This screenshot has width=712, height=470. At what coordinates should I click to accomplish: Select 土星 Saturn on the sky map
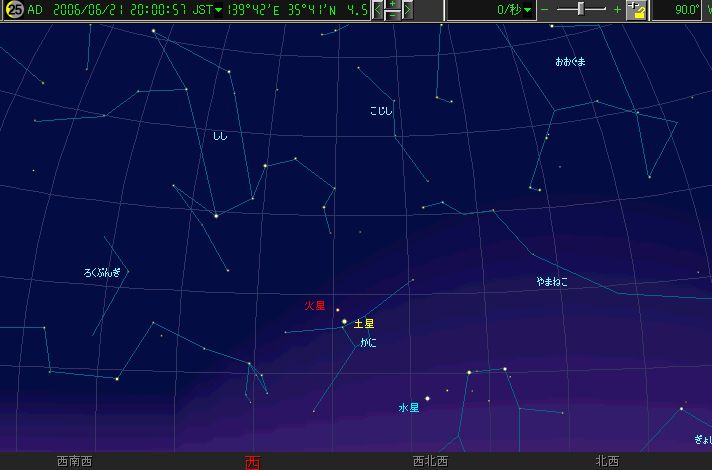tap(345, 322)
